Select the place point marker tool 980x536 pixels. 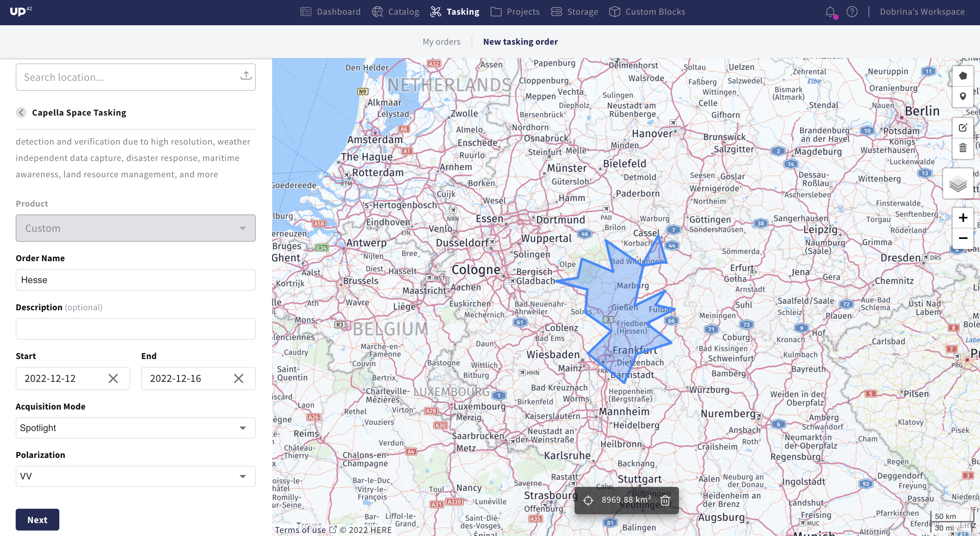click(963, 96)
